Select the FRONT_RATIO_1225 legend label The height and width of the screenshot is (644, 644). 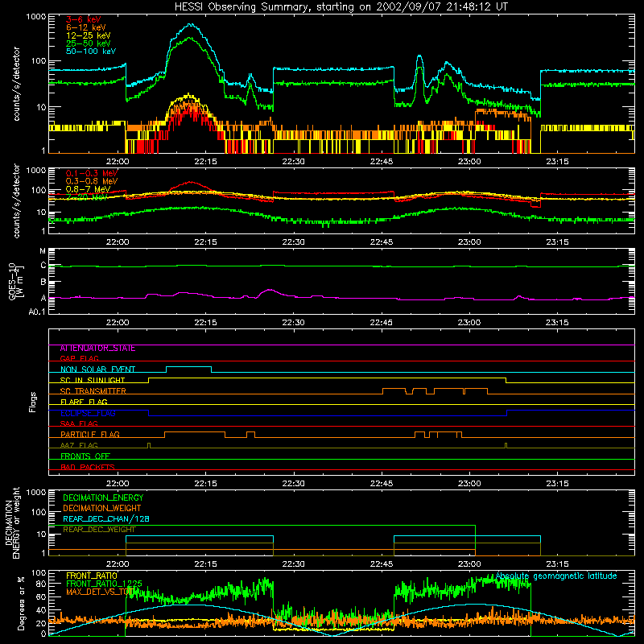pyautogui.click(x=104, y=584)
